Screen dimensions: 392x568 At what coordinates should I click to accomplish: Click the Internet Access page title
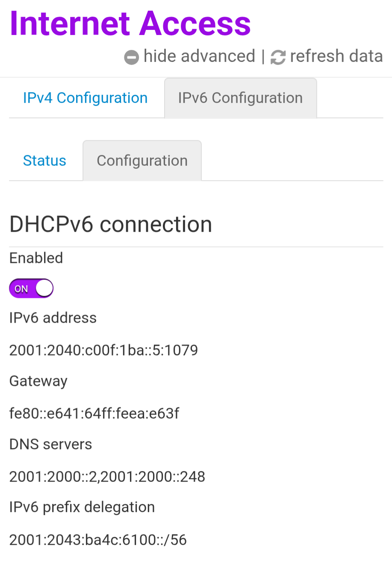click(130, 23)
